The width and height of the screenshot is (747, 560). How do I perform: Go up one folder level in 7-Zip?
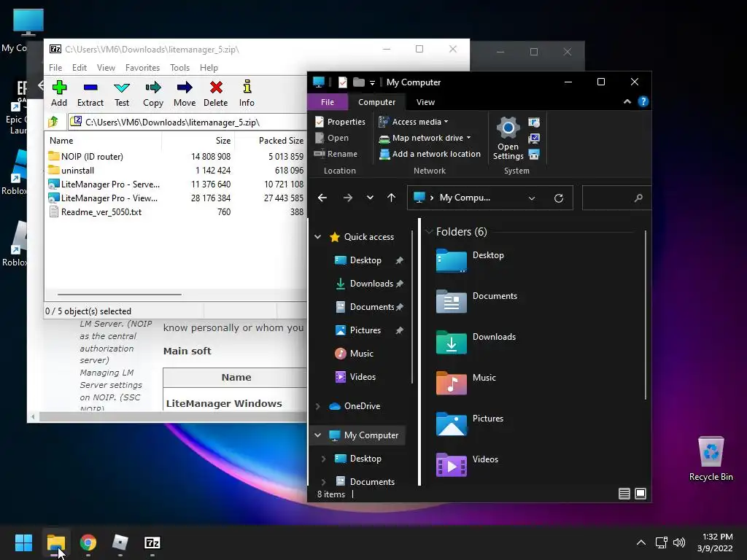point(53,122)
